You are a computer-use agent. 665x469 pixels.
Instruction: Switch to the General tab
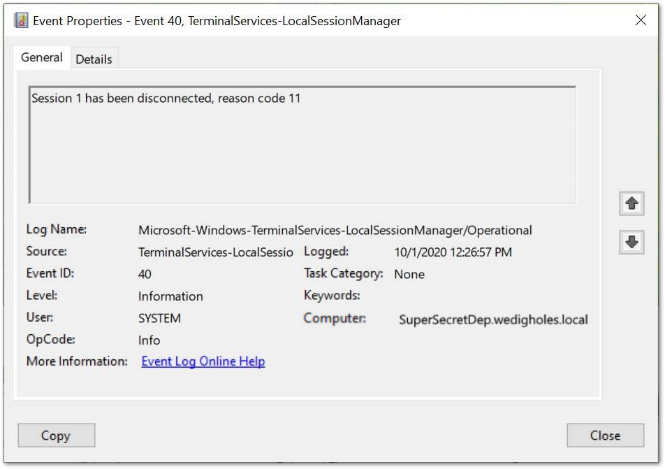pos(42,58)
